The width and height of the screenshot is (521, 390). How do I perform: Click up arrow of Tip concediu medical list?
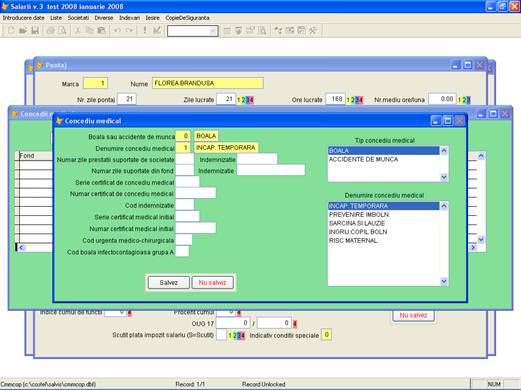coord(444,151)
